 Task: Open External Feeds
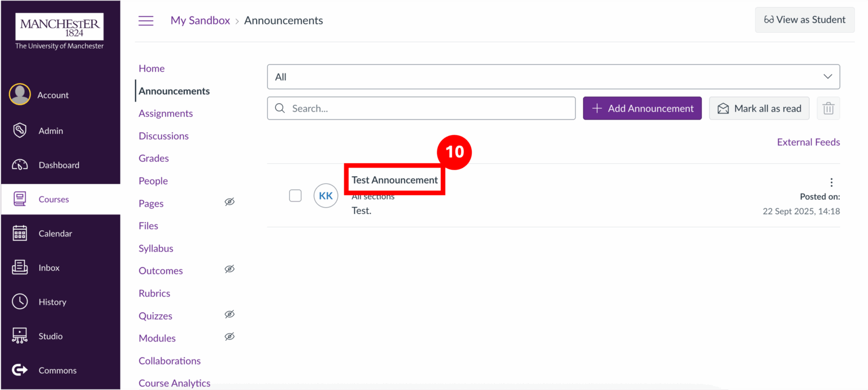pyautogui.click(x=808, y=142)
